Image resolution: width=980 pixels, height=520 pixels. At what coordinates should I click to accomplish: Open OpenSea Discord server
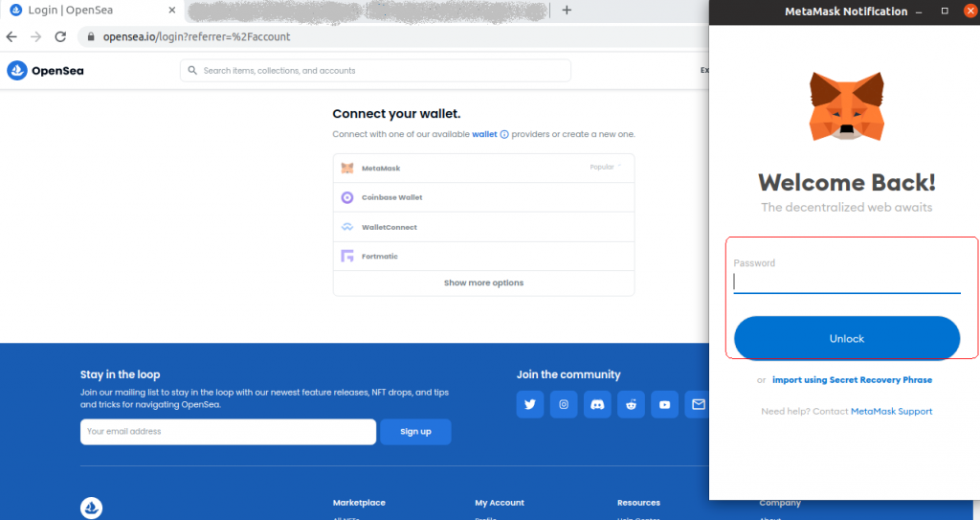597,404
